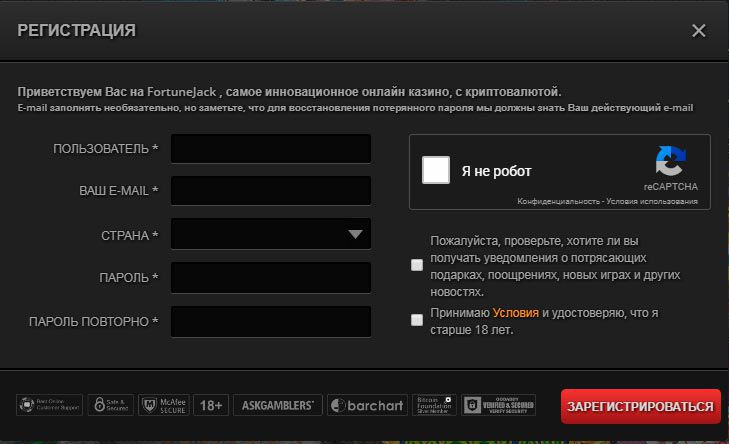Enable notifications about gifts and news checkbox
Viewport: 729px width, 444px height.
click(x=417, y=265)
